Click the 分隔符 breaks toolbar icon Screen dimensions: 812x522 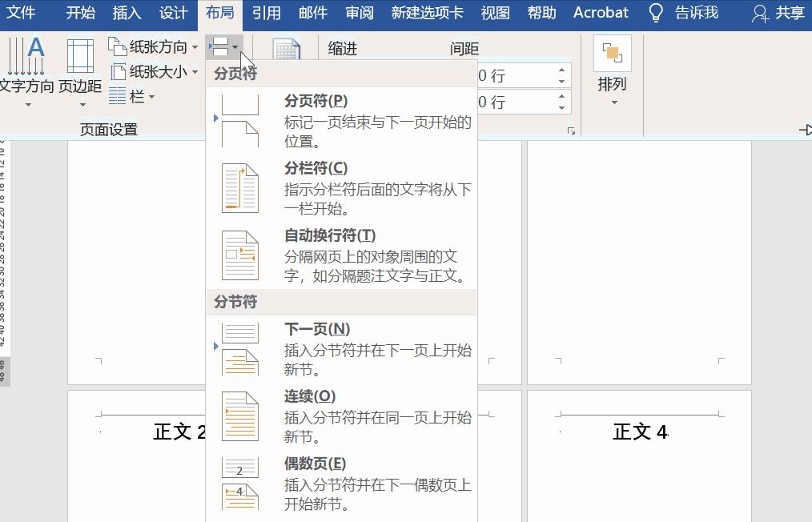tap(223, 46)
